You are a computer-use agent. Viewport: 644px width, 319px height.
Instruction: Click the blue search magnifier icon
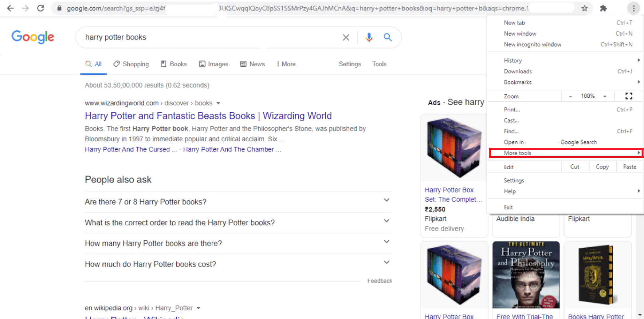[x=388, y=37]
